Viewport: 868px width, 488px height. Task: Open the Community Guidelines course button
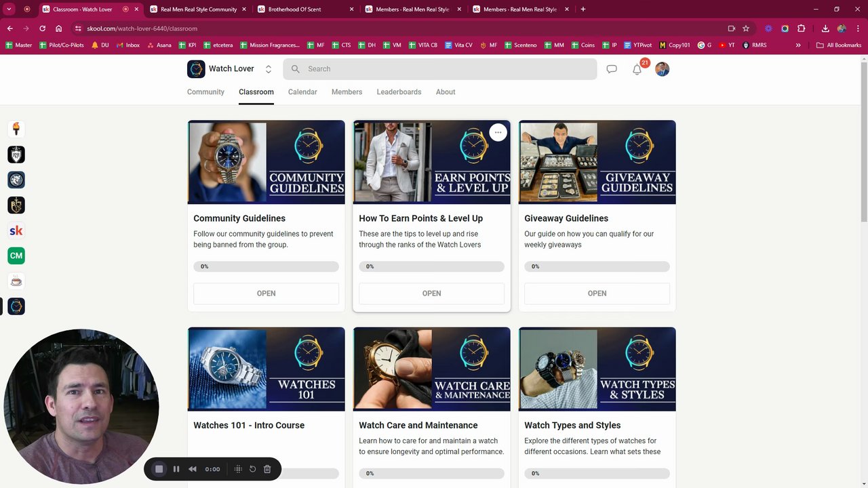pyautogui.click(x=266, y=293)
